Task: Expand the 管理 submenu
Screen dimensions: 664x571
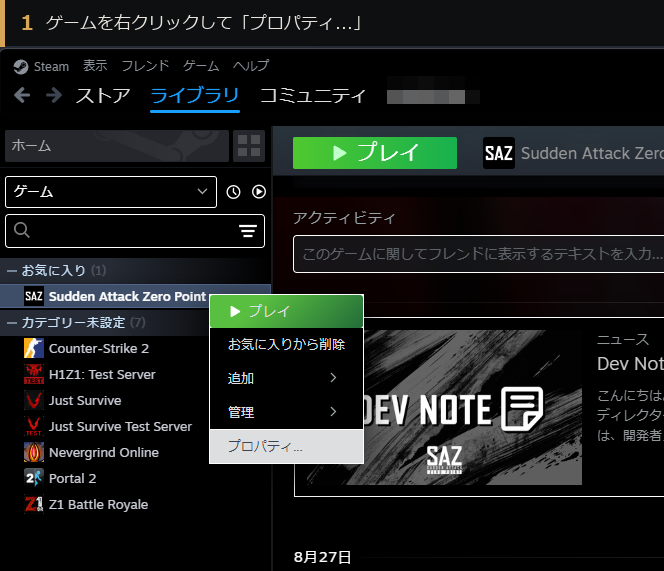Action: point(287,412)
